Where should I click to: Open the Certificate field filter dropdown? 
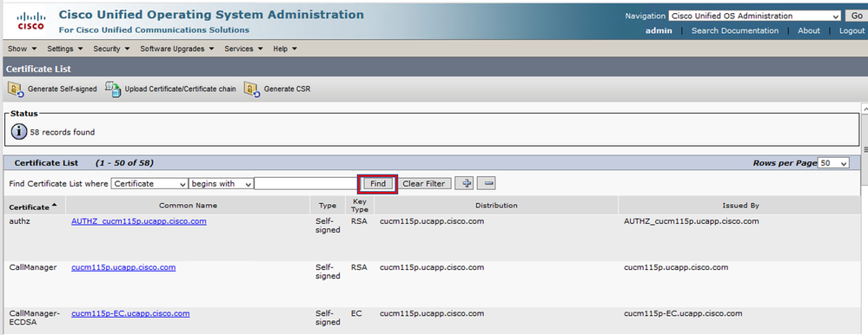click(x=149, y=183)
